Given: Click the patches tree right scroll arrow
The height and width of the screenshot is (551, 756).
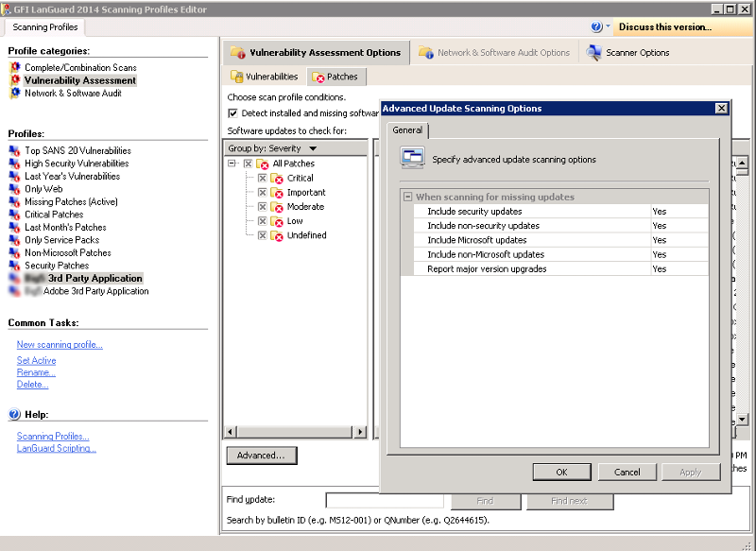Looking at the screenshot, I should 360,432.
